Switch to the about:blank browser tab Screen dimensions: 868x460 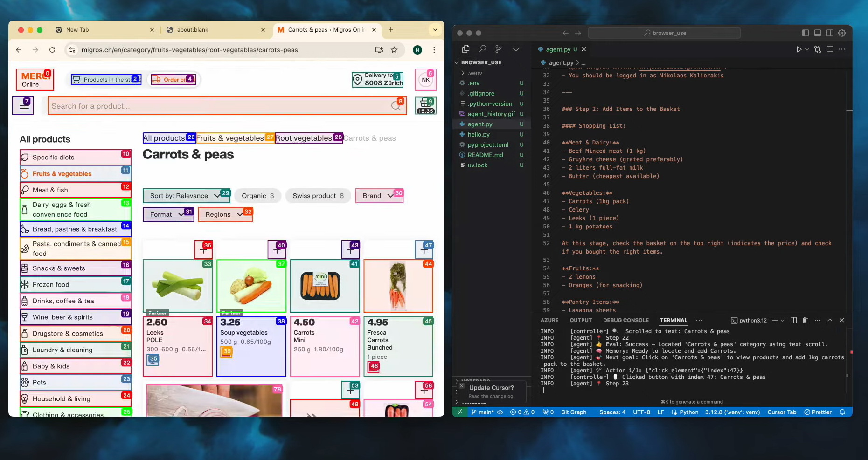pyautogui.click(x=215, y=30)
